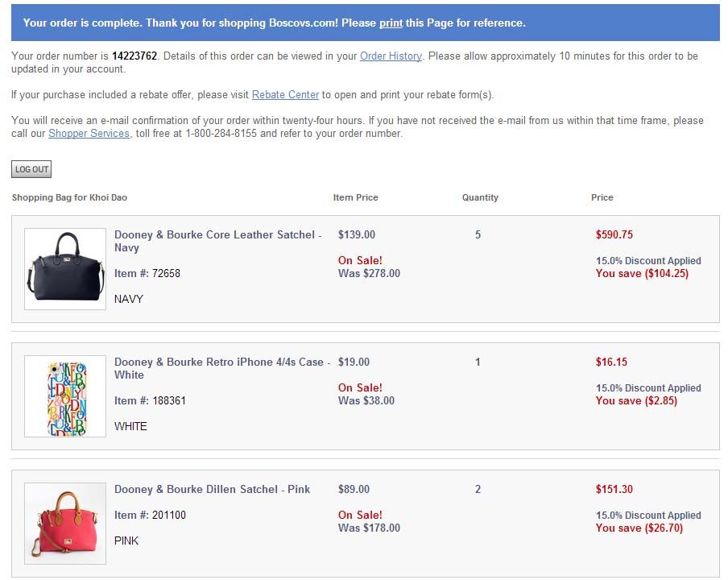Viewport: 728px width, 580px height.
Task: Click the pink Dillen satchel thumbnail
Action: pos(65,523)
